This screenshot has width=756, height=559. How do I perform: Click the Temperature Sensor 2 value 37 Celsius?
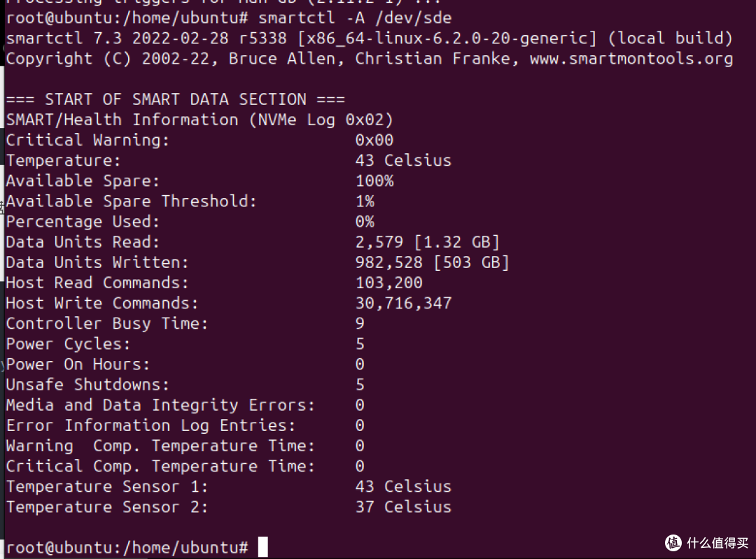coord(403,507)
